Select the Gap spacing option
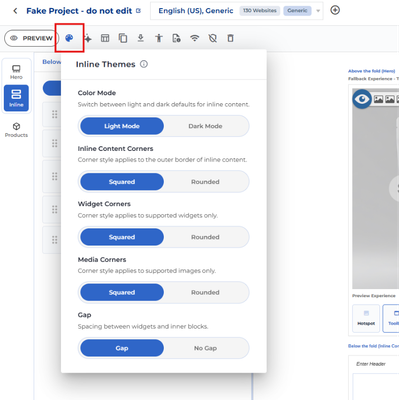The image size is (399, 400). click(x=122, y=348)
